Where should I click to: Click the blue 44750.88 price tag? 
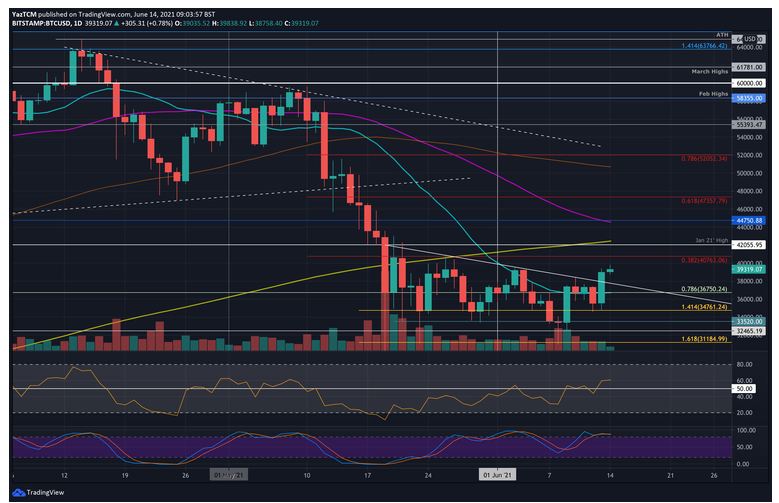coord(749,220)
